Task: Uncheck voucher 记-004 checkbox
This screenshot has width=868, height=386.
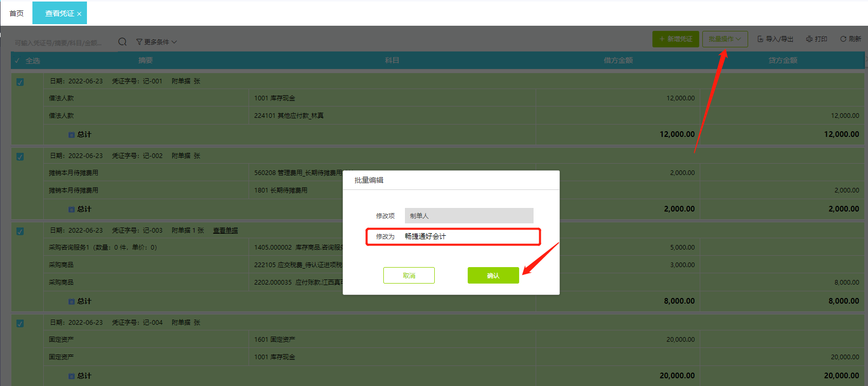Action: click(x=20, y=323)
